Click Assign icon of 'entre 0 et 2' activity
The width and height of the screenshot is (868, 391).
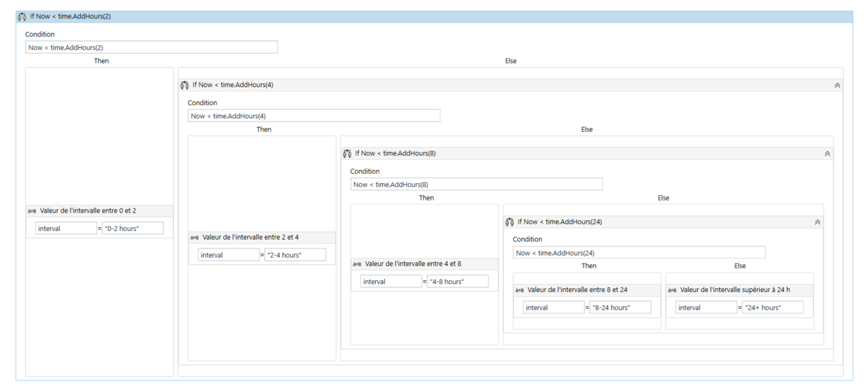pyautogui.click(x=32, y=211)
